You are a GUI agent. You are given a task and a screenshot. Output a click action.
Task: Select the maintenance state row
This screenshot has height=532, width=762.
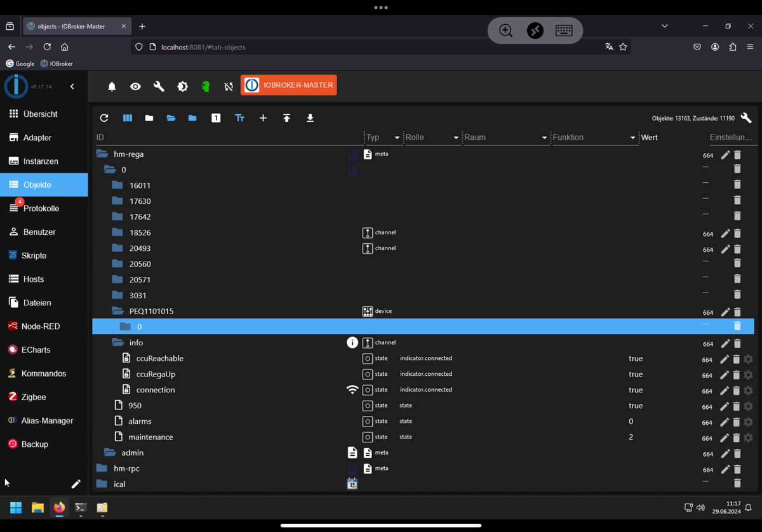pos(423,437)
